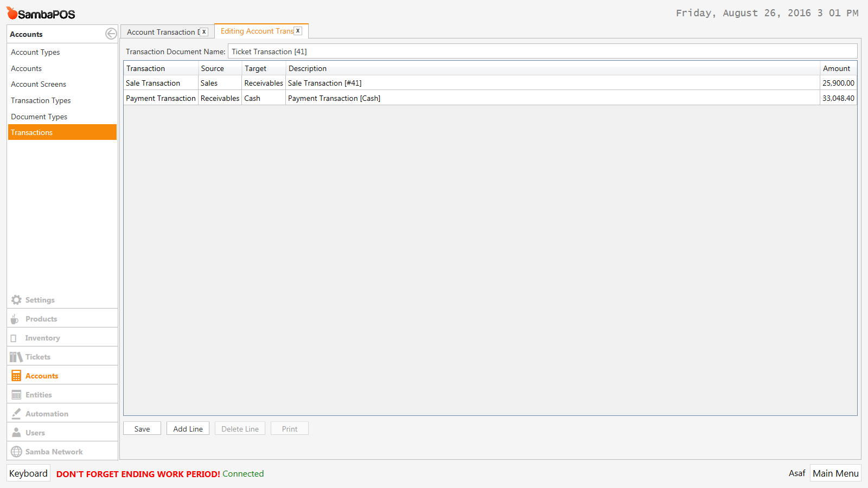Select the Sale Transaction row cell
This screenshot has height=488, width=868.
pyautogui.click(x=161, y=83)
